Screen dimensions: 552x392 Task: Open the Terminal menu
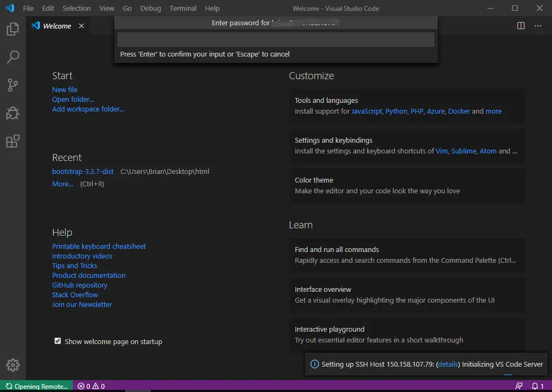click(183, 8)
